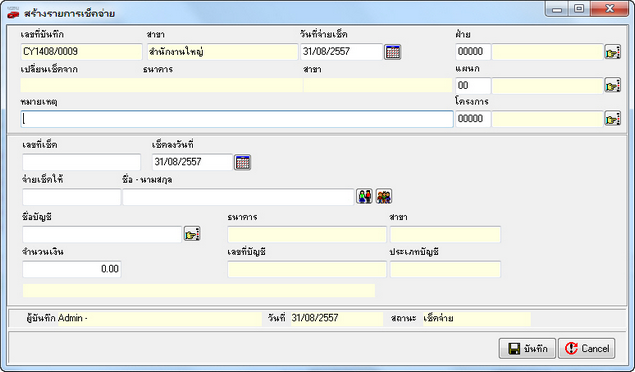Click the บันทึก save button
Image resolution: width=635 pixels, height=372 pixels.
pos(528,349)
